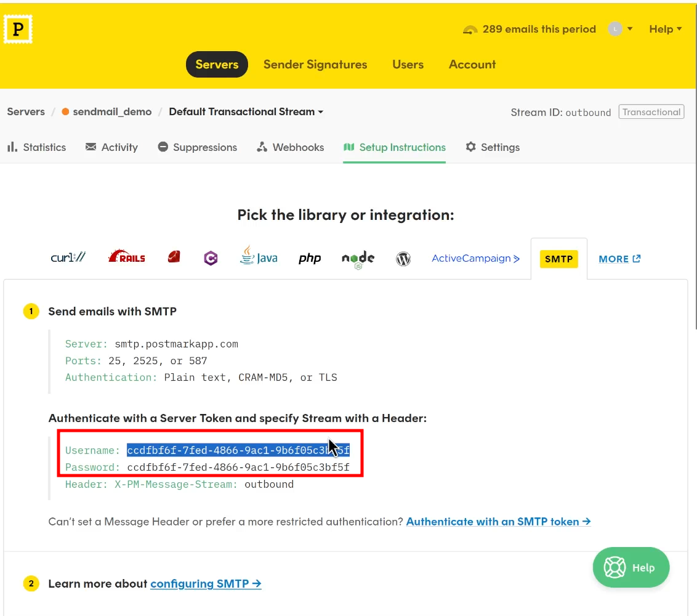The image size is (697, 616).
Task: Switch to the Settings tab
Action: (493, 147)
